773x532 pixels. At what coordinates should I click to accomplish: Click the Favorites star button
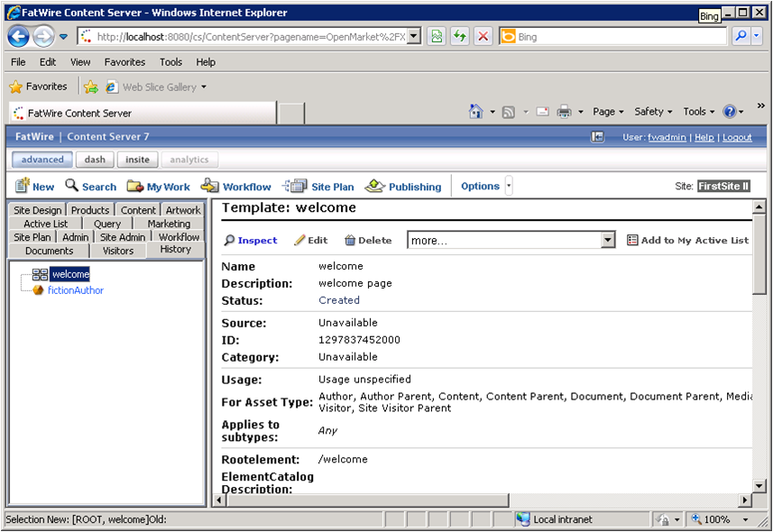pos(38,87)
